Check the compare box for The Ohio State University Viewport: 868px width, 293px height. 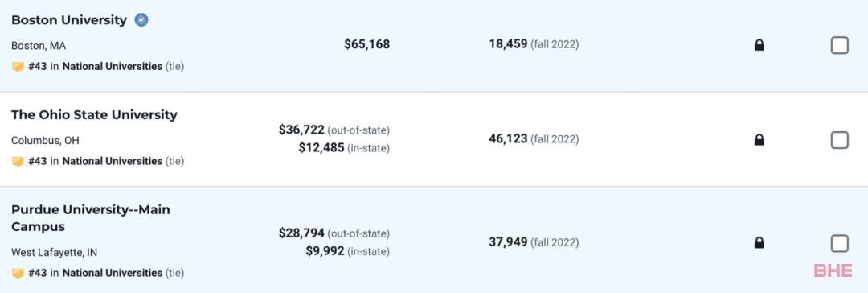(839, 140)
